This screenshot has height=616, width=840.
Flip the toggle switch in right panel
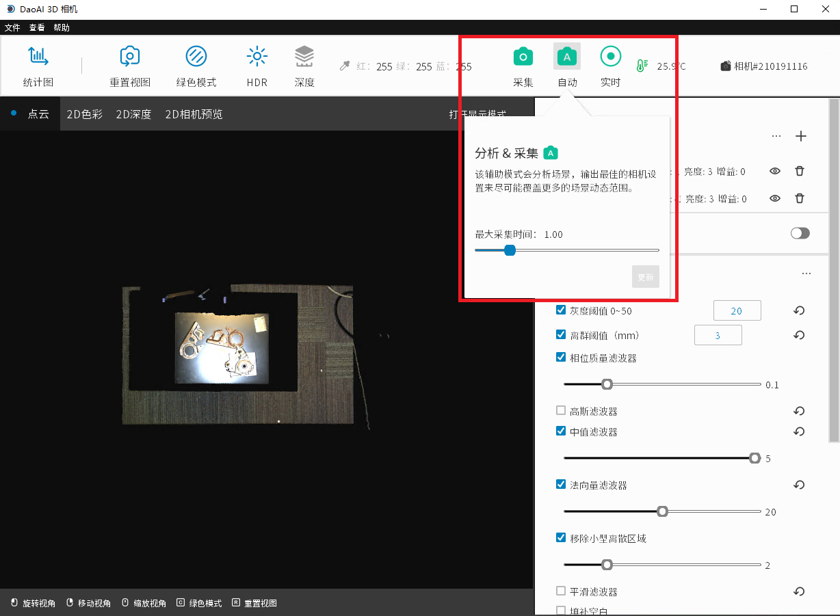800,233
